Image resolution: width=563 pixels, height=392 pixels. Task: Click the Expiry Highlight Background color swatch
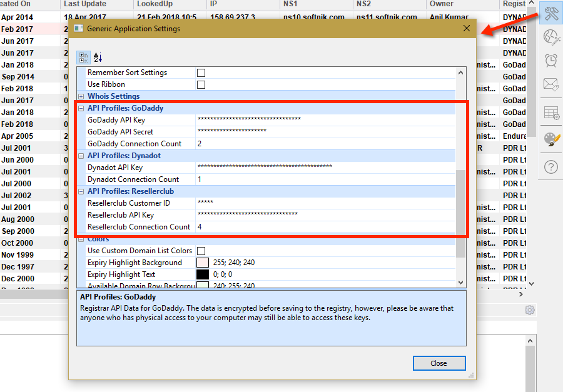(201, 262)
